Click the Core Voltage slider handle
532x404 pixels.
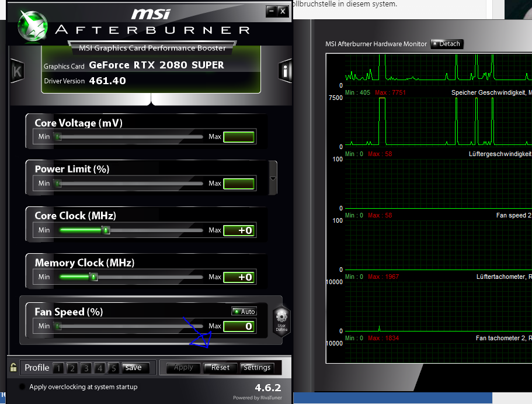[x=58, y=137]
